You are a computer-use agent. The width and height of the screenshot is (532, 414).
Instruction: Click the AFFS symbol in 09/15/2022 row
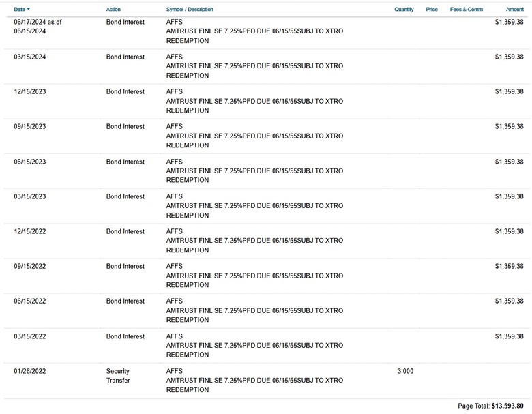click(175, 267)
